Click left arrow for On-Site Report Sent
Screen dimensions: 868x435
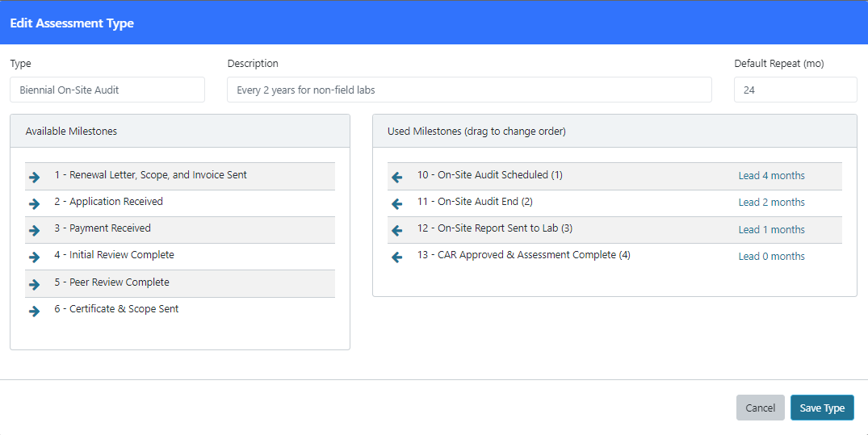point(397,230)
